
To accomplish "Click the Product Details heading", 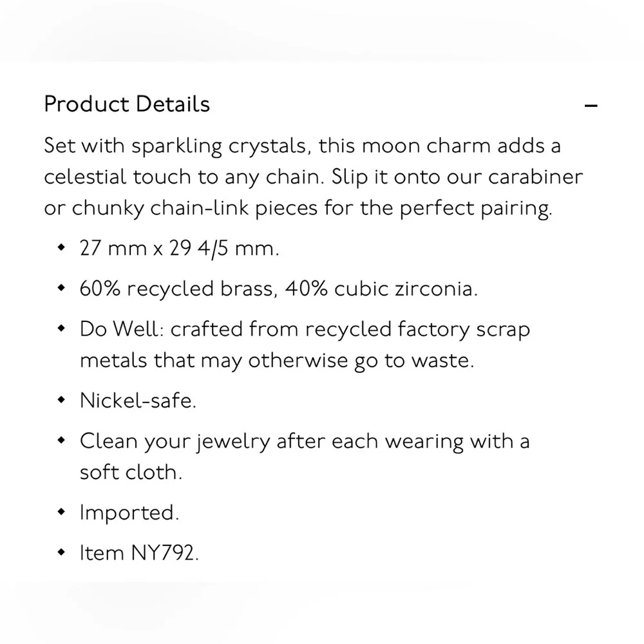I will click(x=127, y=104).
